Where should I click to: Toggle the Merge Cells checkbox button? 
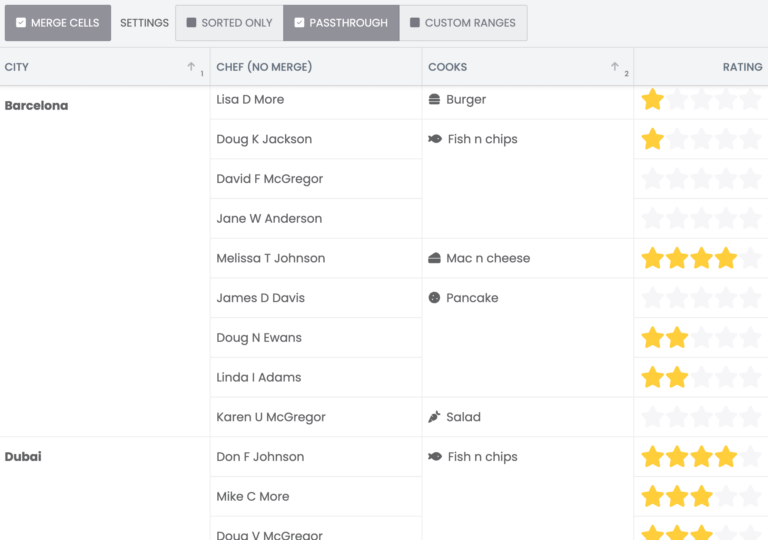coord(58,23)
